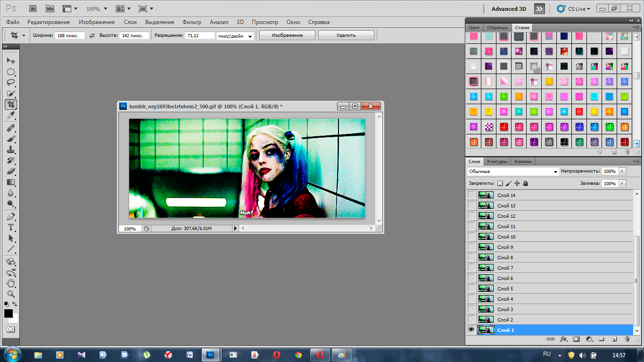Swap foreground and background colors
The width and height of the screenshot is (644, 362).
(x=15, y=304)
